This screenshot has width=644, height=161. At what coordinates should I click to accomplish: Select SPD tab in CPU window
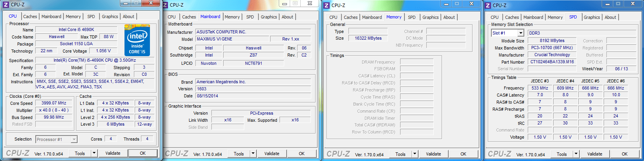pos(91,16)
